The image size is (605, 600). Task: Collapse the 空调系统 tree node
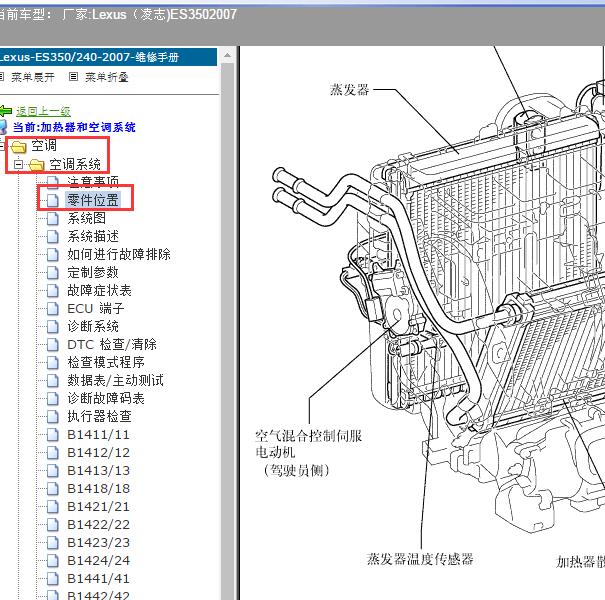coord(18,164)
